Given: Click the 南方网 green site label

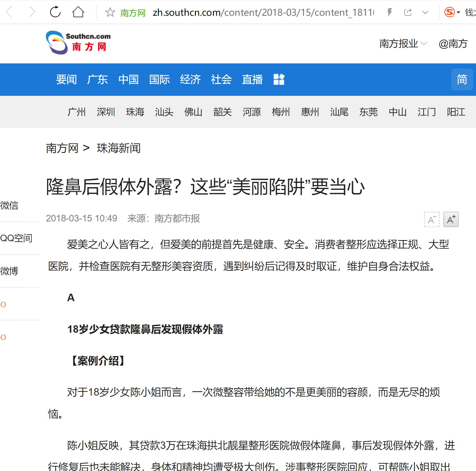Looking at the screenshot, I should pyautogui.click(x=133, y=13).
